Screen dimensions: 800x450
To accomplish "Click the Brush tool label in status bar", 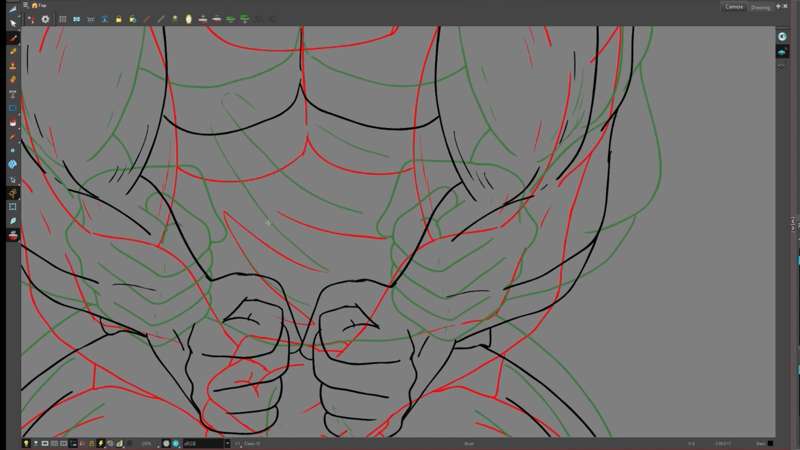I will pyautogui.click(x=469, y=444).
